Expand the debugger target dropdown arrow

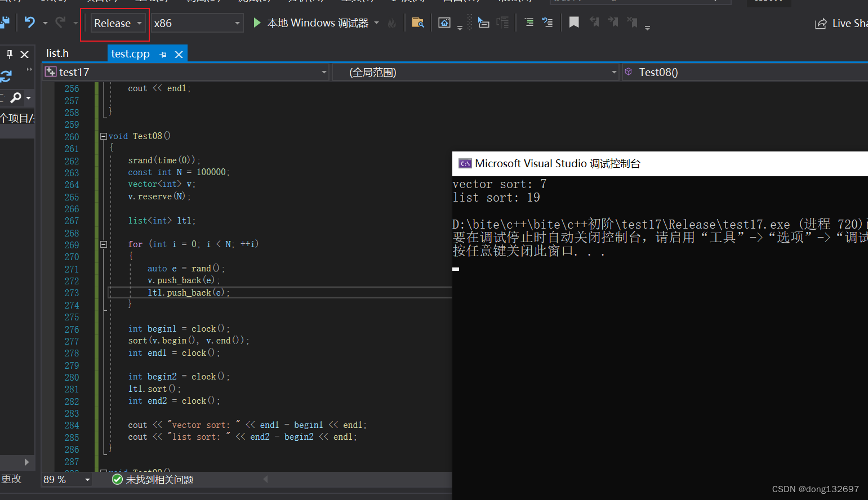(376, 23)
